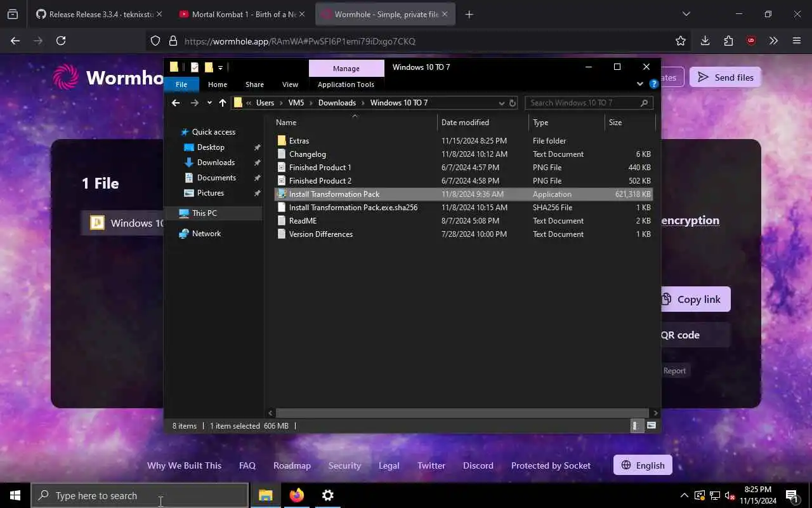The width and height of the screenshot is (812, 508).
Task: Switch to the GitHub Release 3.3.4 tab
Action: coord(100,14)
